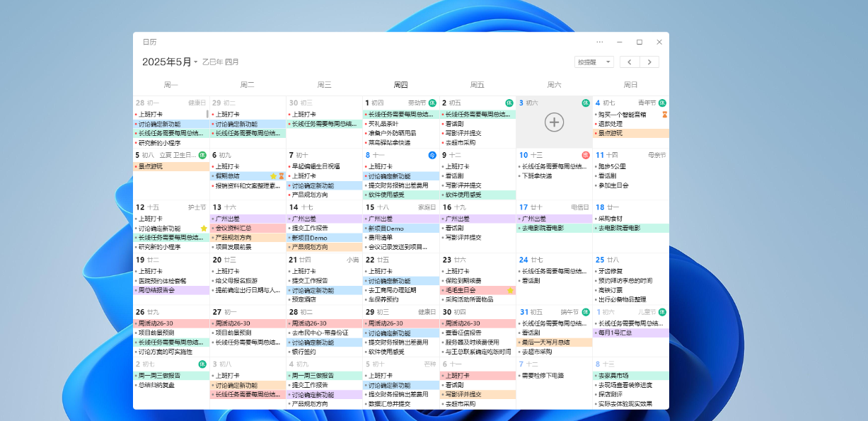Select the May 15 家庭日 date header

400,207
